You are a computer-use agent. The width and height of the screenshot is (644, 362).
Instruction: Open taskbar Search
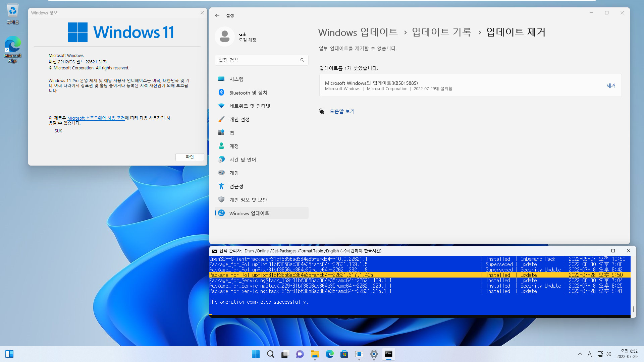(x=270, y=354)
